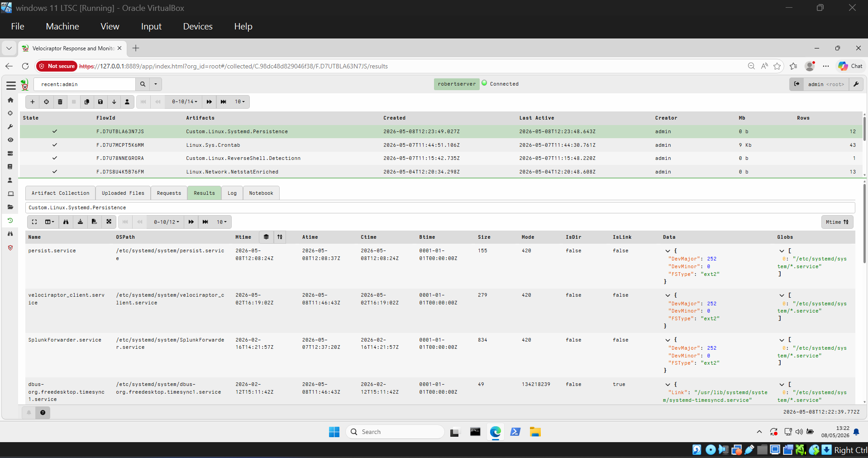
Task: Export results table to CSV
Action: point(95,222)
